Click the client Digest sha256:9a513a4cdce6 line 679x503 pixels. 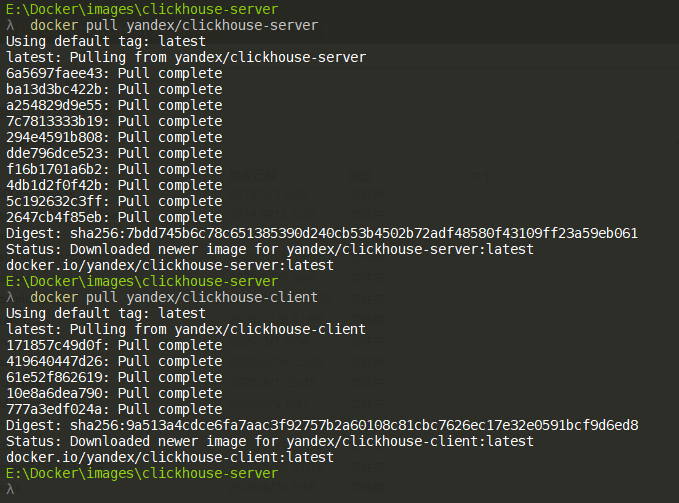coord(322,426)
